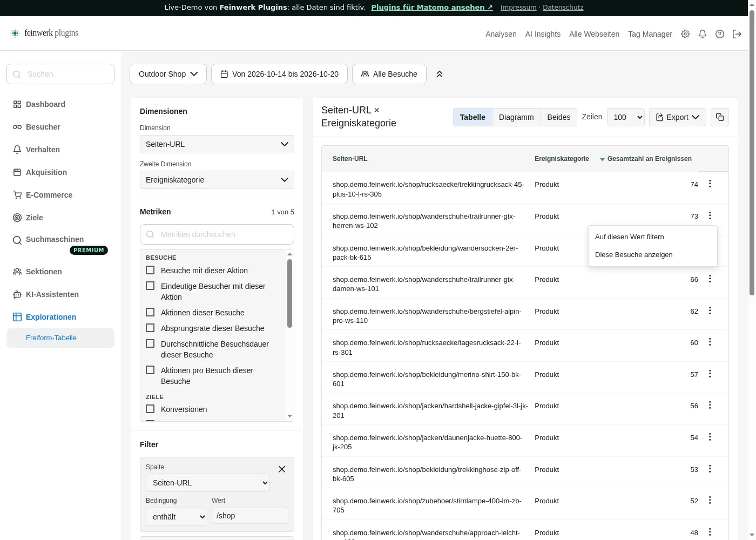Open the Bedingung 'enthält' dropdown
756x540 pixels.
click(177, 517)
